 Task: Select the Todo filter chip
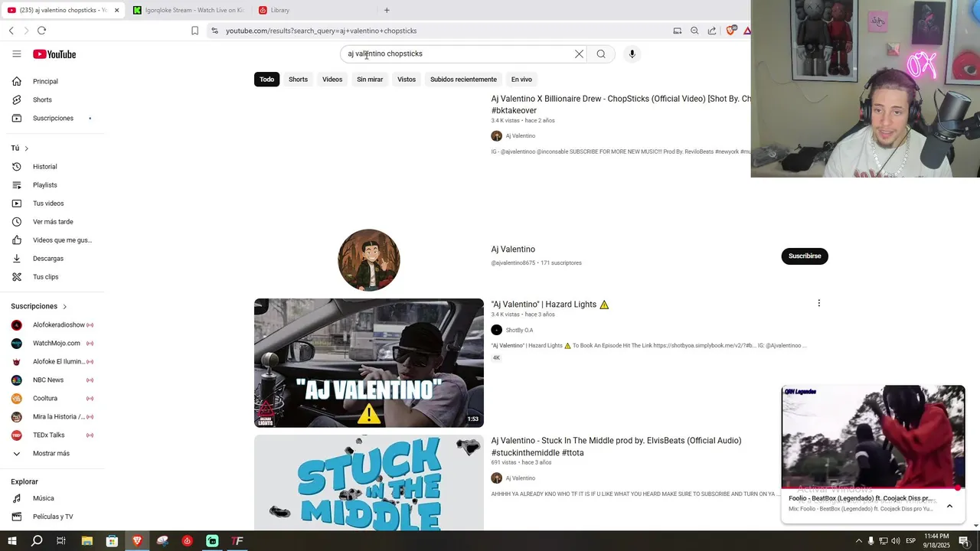coord(266,80)
